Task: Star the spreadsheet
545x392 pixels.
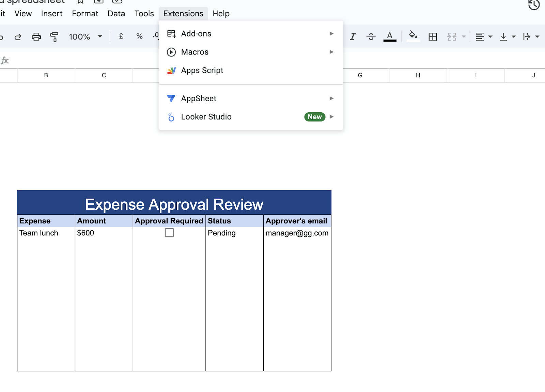Action: [x=80, y=2]
